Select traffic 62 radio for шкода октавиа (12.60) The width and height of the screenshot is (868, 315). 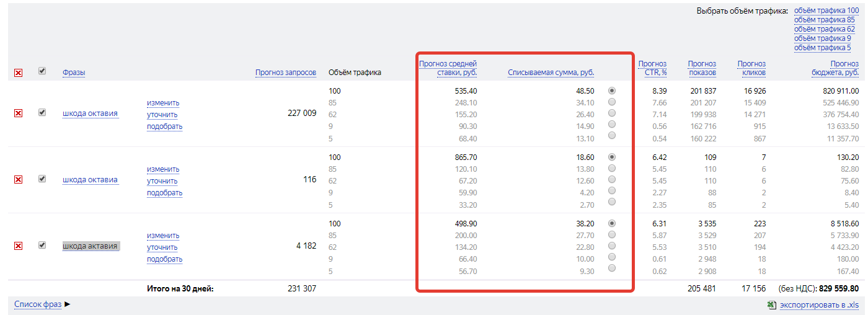point(612,179)
